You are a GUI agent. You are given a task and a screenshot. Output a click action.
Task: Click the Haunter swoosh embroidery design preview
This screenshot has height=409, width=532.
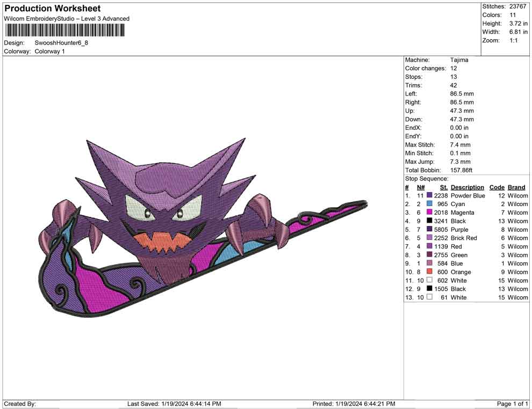[204, 228]
